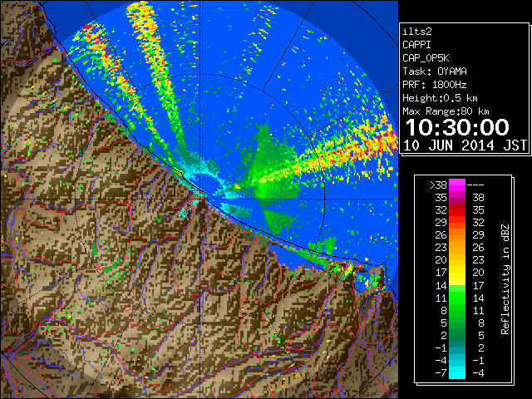Select the date "10 JUN 2014 JST"
The width and height of the screenshot is (532, 399).
click(465, 145)
